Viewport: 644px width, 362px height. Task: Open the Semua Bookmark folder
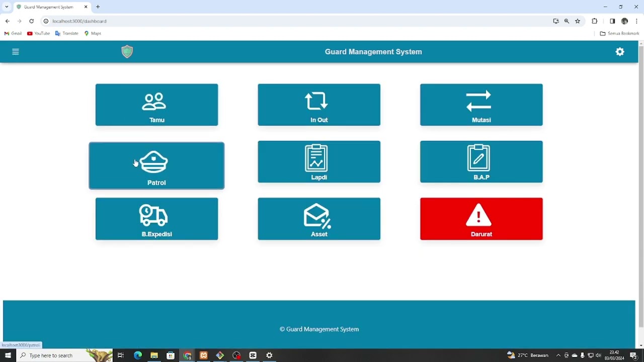tap(619, 33)
